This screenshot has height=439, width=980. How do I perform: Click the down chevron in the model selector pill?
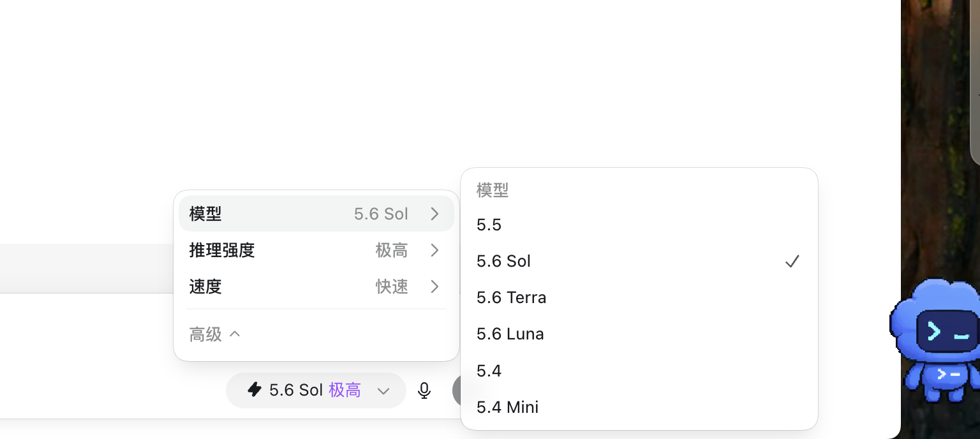383,391
